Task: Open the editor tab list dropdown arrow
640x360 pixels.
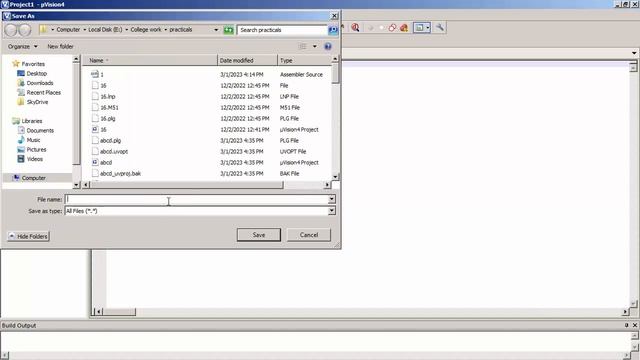Action: [633, 53]
